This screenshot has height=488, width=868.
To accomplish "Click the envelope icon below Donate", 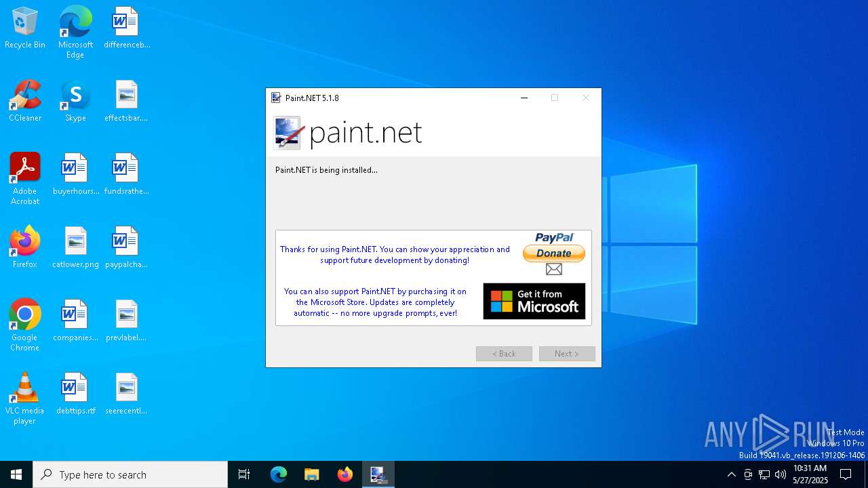I will (554, 269).
